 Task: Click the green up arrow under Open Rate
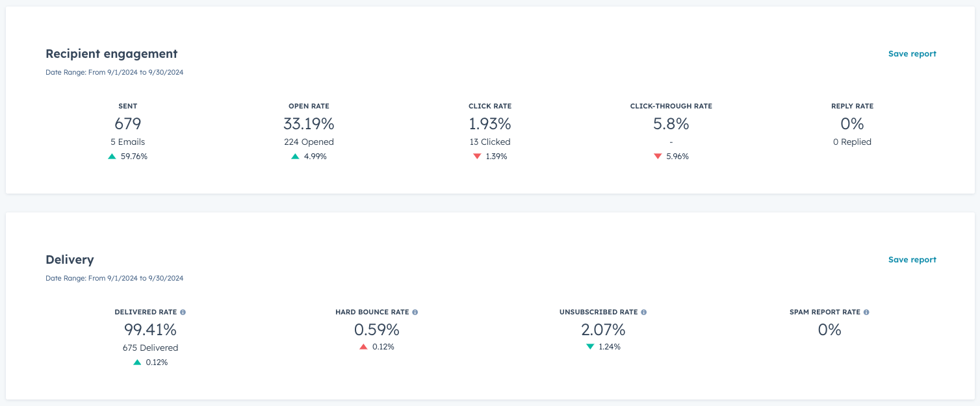[296, 157]
